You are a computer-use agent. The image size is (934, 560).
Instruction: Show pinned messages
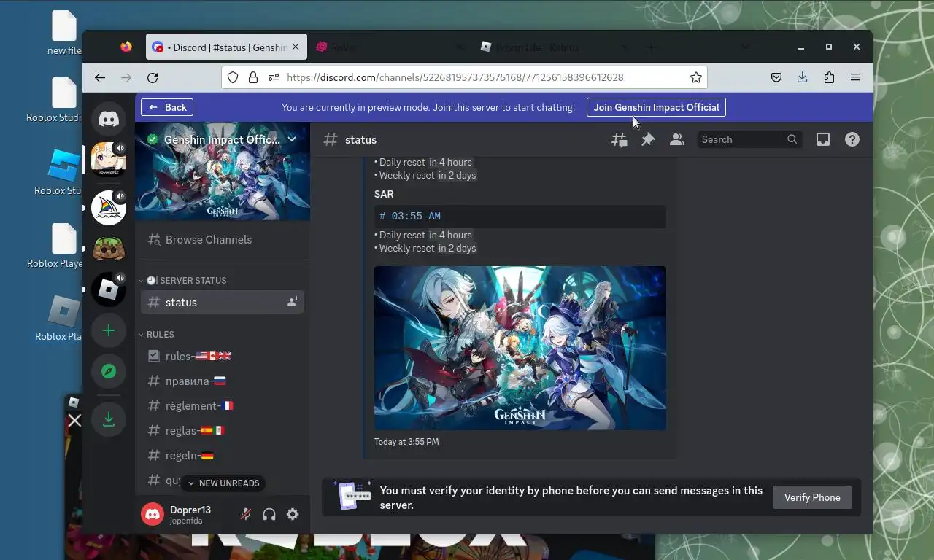pos(648,139)
